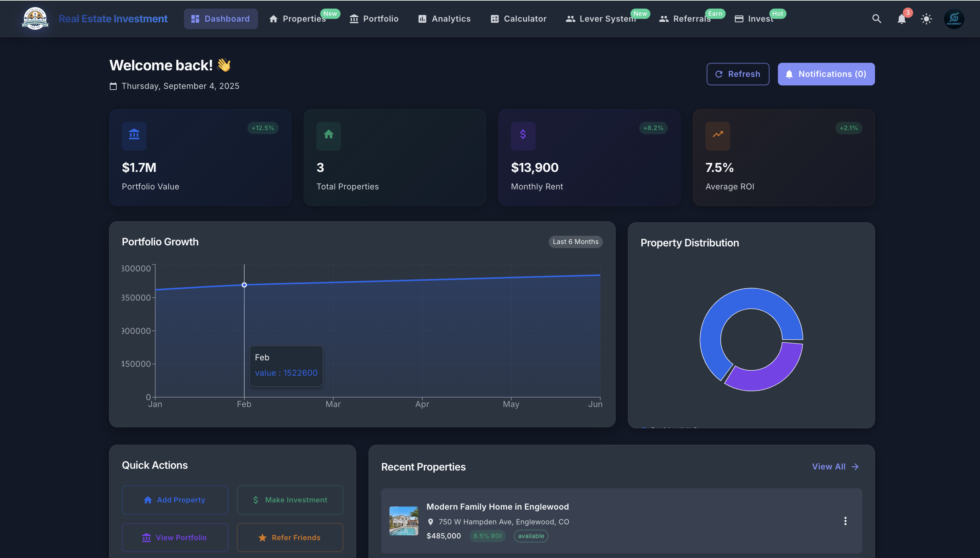Change the Last 6 Months time range
The width and height of the screenshot is (980, 558).
575,242
